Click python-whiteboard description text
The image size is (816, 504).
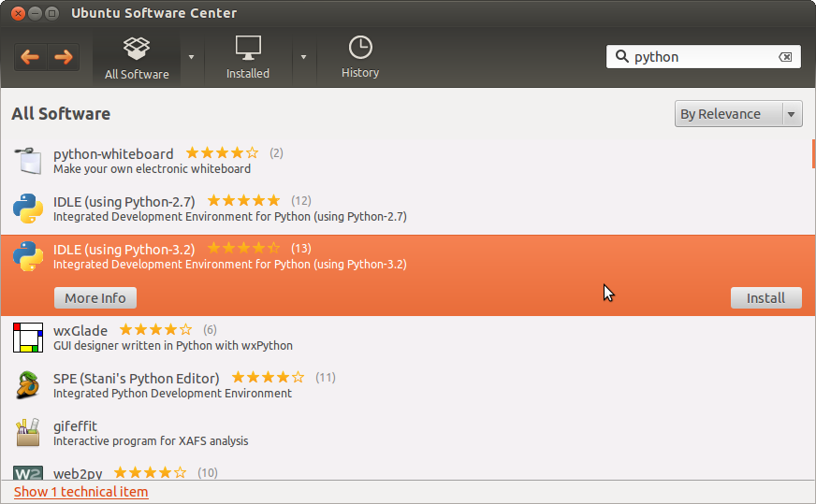[152, 169]
